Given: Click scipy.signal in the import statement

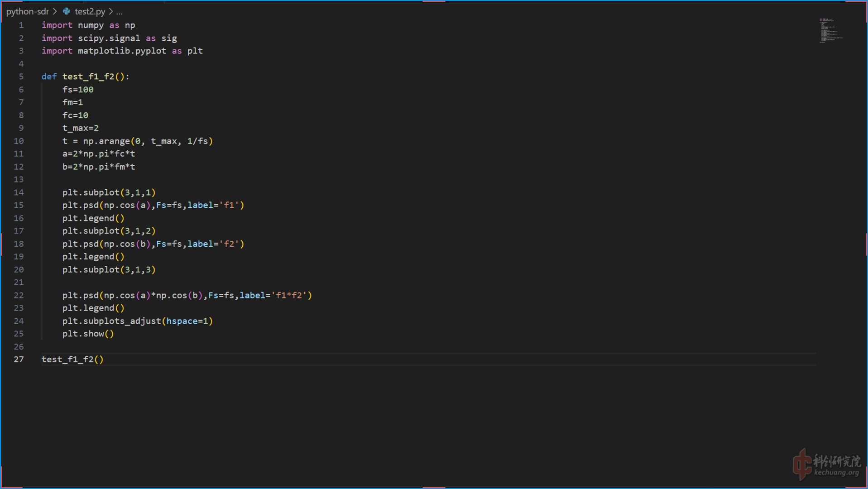Looking at the screenshot, I should pyautogui.click(x=109, y=38).
